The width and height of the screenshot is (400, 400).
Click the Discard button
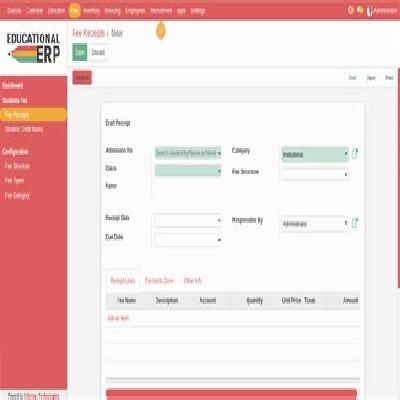pos(98,52)
